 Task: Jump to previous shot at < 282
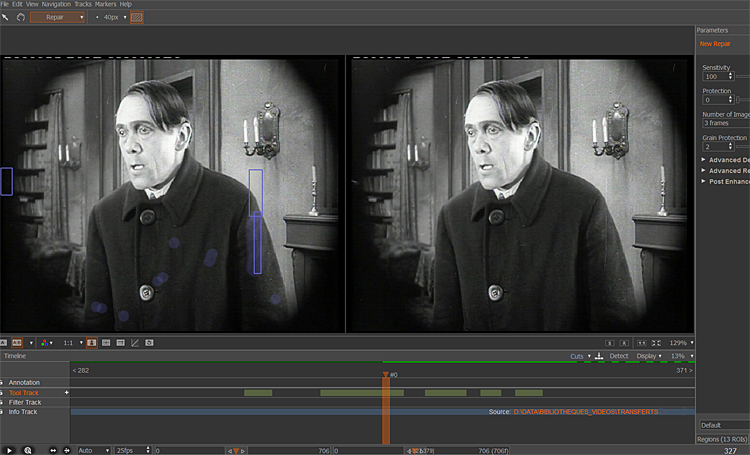pos(80,370)
